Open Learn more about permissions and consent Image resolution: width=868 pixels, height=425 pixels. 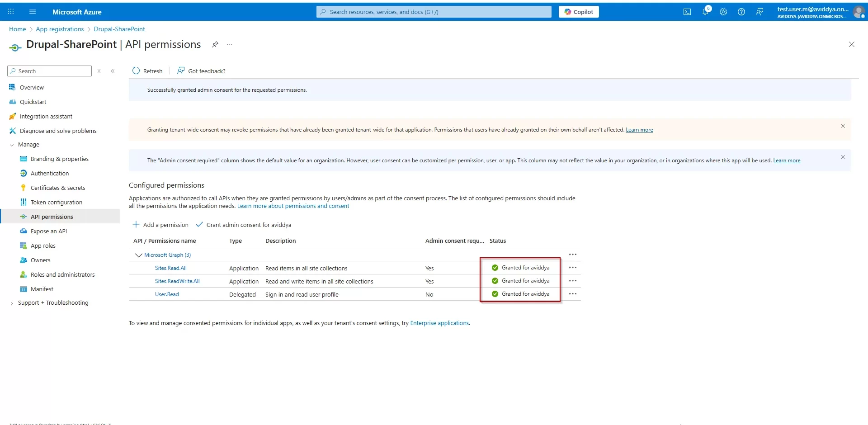293,206
